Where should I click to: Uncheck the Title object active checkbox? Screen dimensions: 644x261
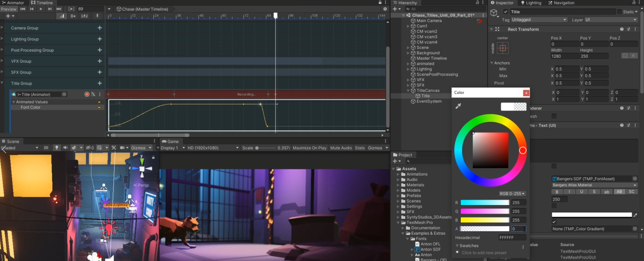click(x=505, y=12)
